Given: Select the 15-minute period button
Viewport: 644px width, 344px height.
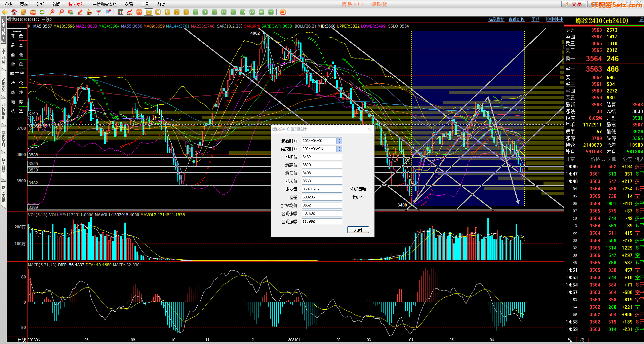Looking at the screenshot, I should [224, 12].
